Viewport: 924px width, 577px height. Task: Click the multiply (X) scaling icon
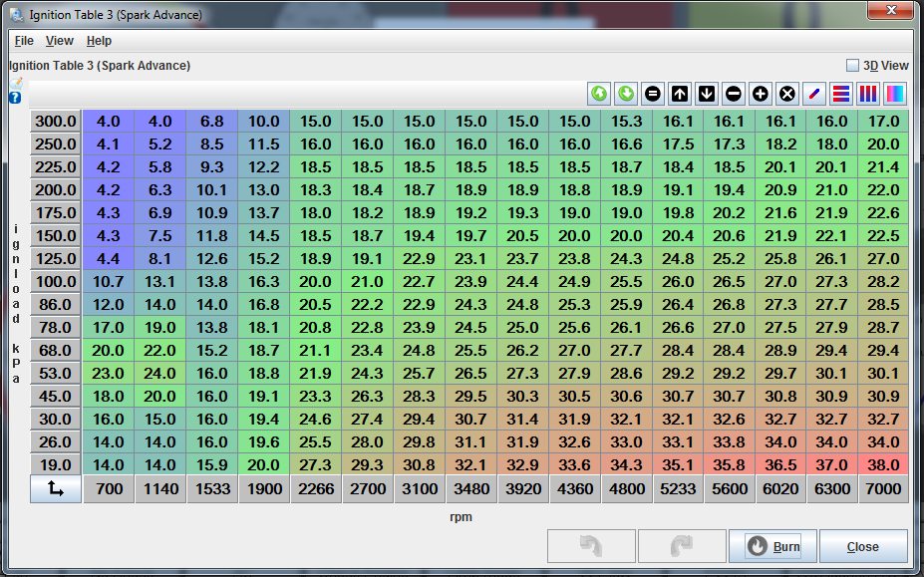787,93
